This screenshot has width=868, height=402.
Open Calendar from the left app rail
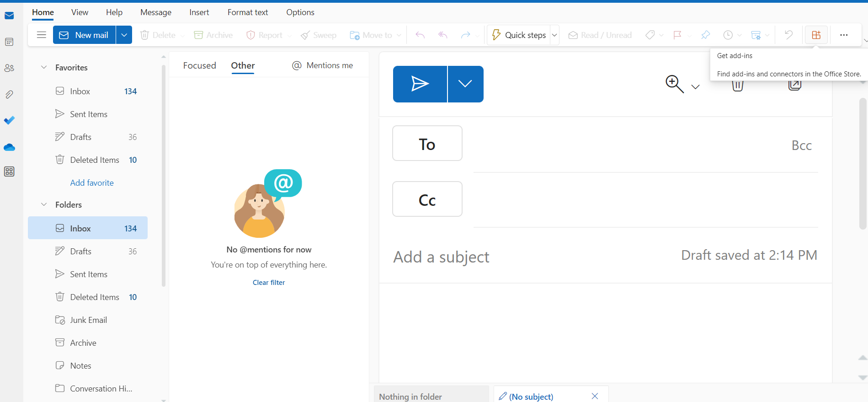click(x=9, y=42)
